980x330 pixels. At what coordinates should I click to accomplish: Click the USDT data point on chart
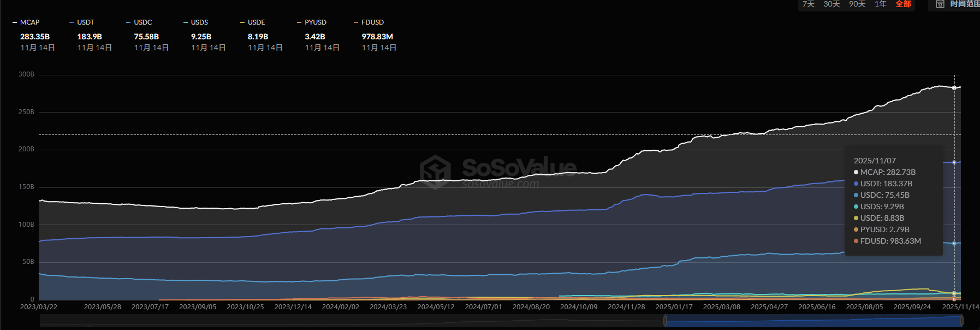954,162
